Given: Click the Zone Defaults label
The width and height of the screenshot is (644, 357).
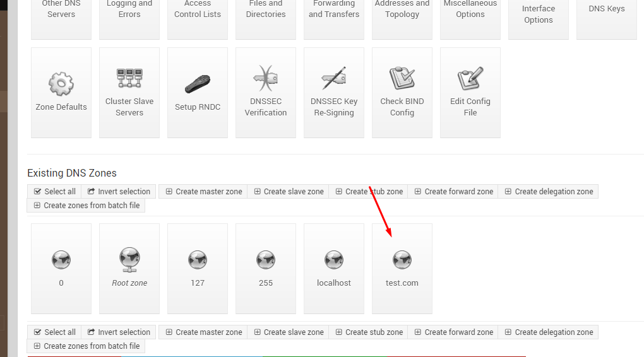Looking at the screenshot, I should 61,107.
